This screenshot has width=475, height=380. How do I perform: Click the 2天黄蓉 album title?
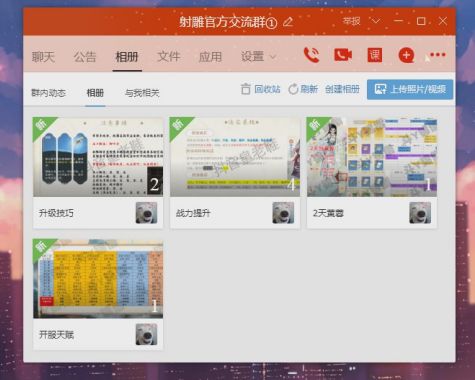(x=328, y=213)
